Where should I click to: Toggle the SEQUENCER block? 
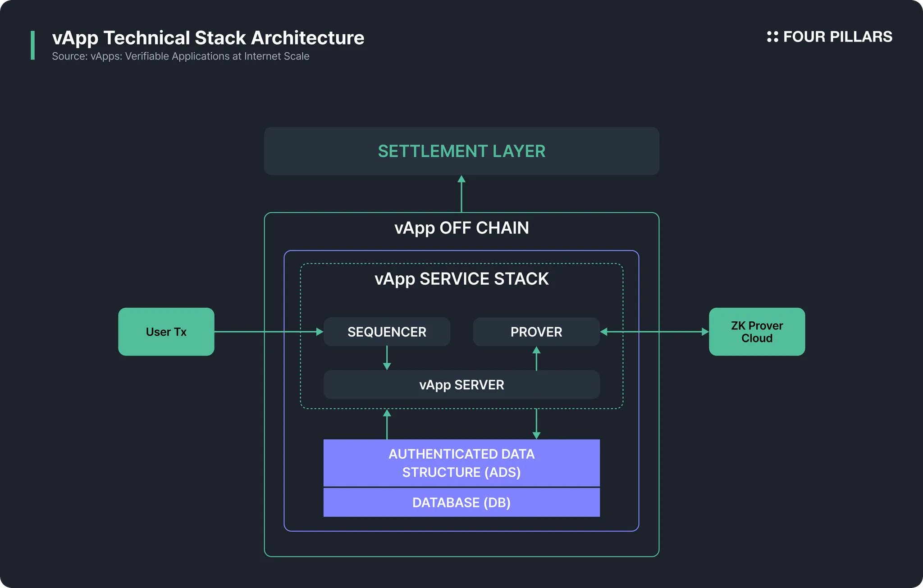point(387,332)
